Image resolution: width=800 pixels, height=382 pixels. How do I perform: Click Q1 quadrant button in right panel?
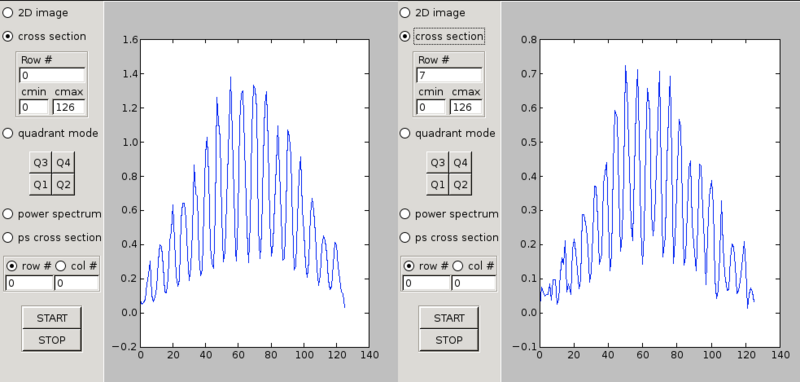438,185
